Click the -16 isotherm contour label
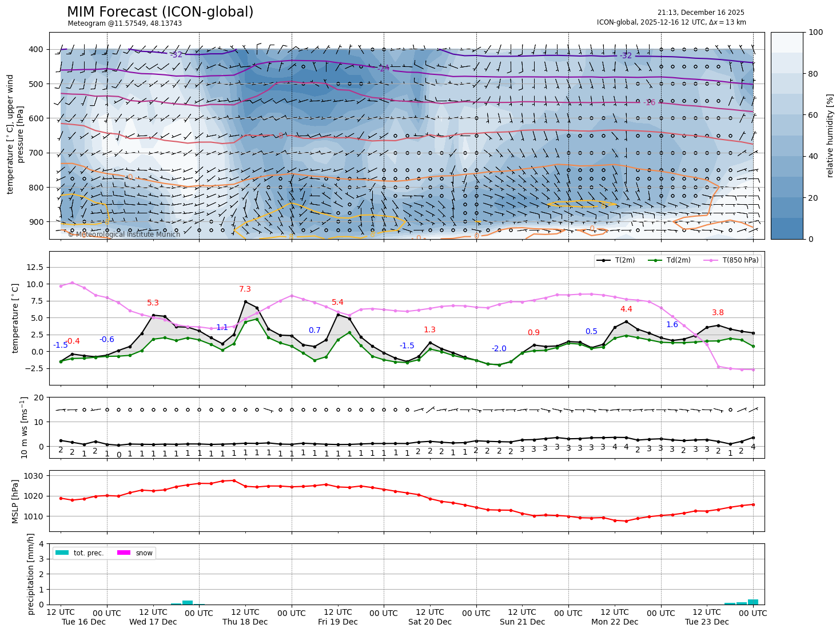Image resolution: width=840 pixels, height=632 pixels. click(649, 102)
